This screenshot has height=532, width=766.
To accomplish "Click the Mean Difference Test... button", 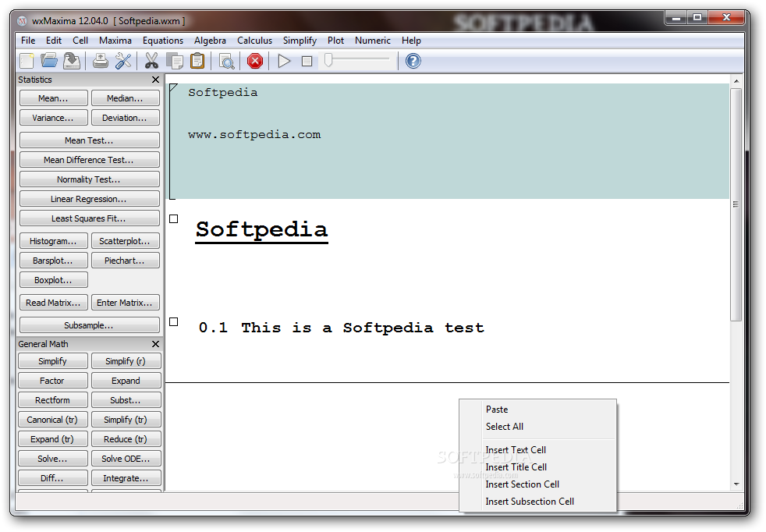I will [x=90, y=160].
